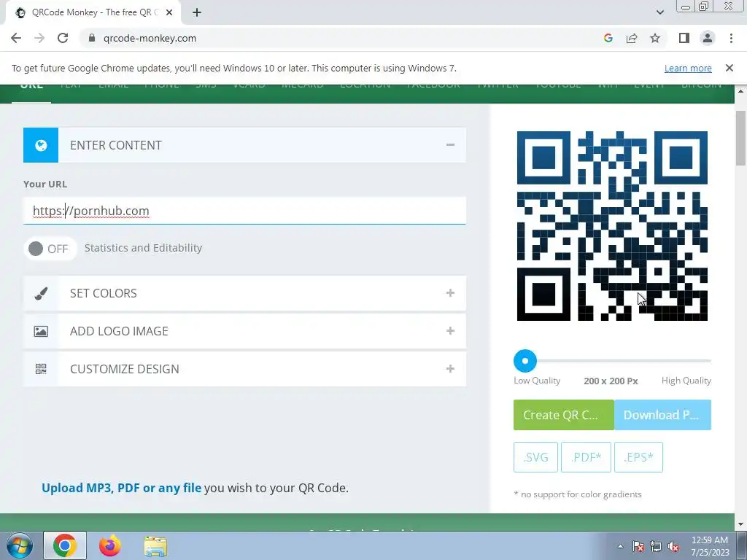Click the generated QR code preview
The height and width of the screenshot is (560, 747).
click(x=612, y=226)
